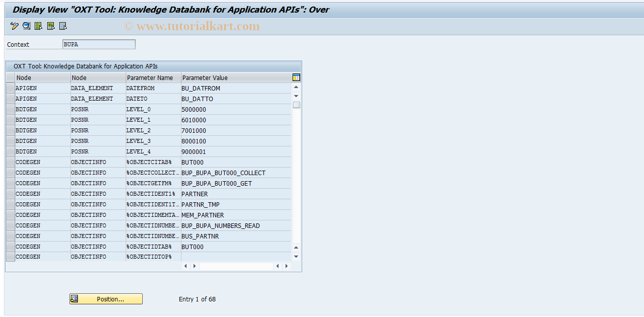Click parameter value 9000001

point(236,151)
